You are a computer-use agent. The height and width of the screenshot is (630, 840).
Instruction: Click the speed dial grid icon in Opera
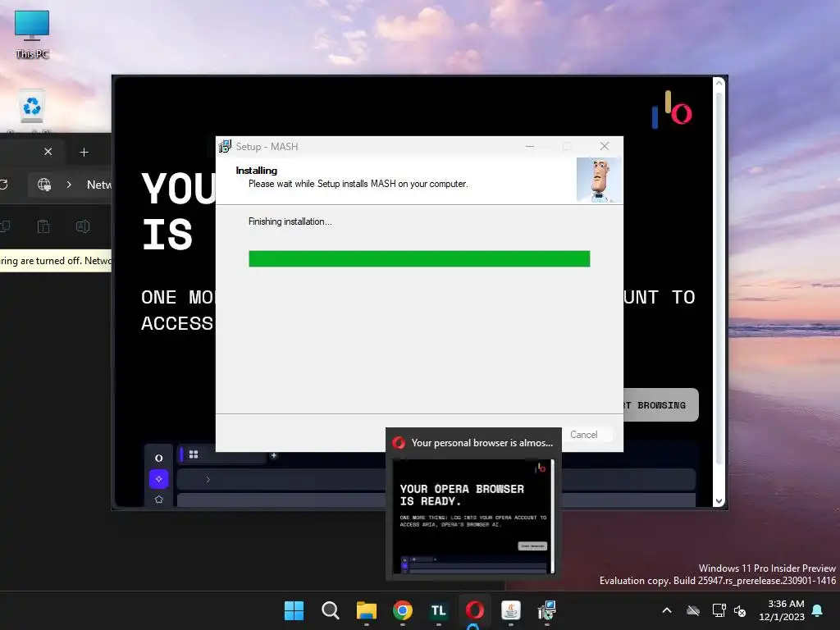point(194,454)
